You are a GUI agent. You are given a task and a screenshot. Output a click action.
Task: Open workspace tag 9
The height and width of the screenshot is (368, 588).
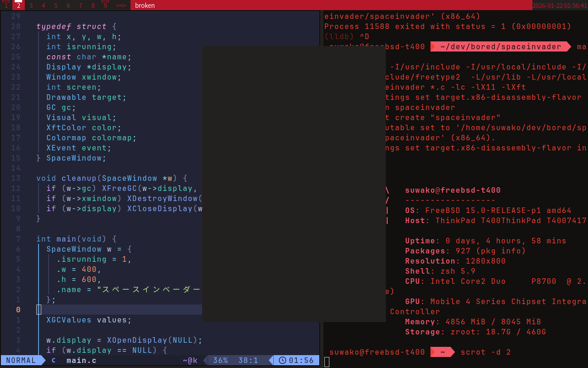pyautogui.click(x=105, y=6)
